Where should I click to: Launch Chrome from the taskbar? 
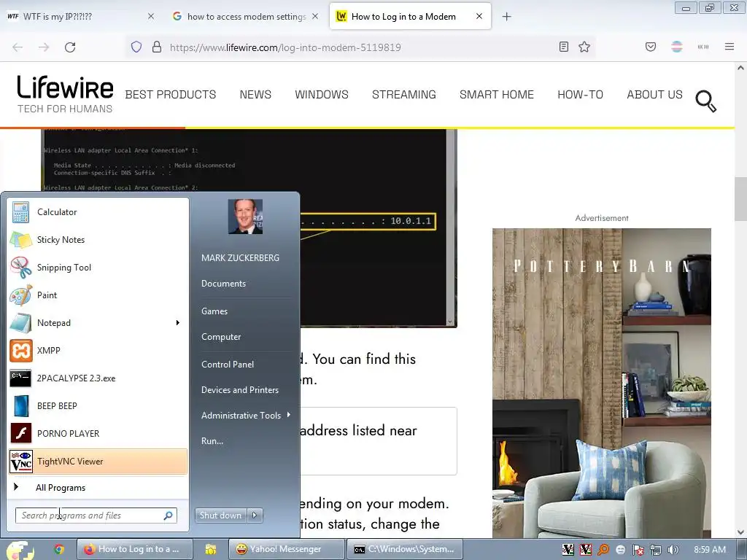[59, 550]
